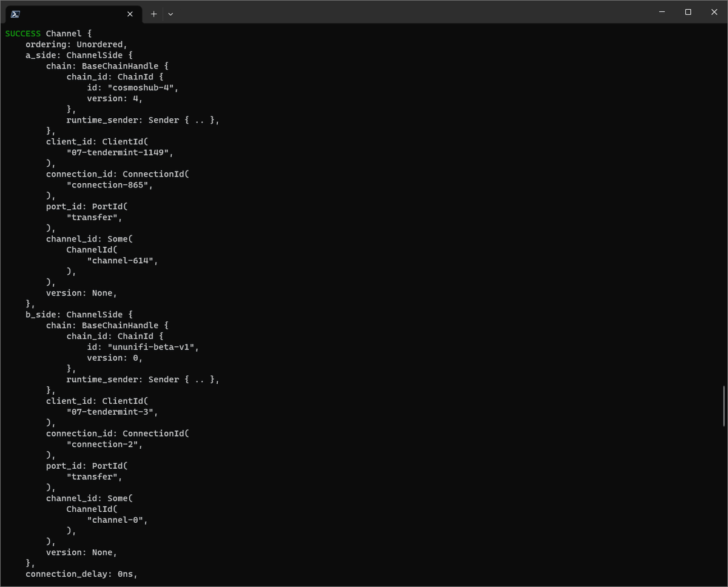Open a new tab with the plus button
This screenshot has height=587, width=728.
pos(153,13)
